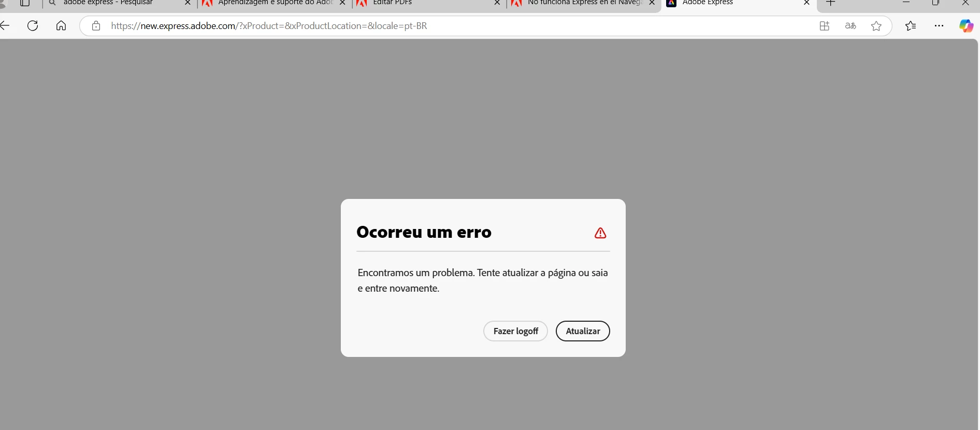Reload page with browser refresh icon

coord(33,26)
